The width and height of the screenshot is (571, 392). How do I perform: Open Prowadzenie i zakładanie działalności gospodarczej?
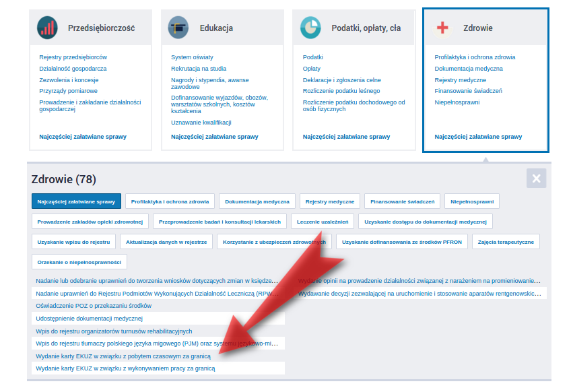tap(90, 106)
